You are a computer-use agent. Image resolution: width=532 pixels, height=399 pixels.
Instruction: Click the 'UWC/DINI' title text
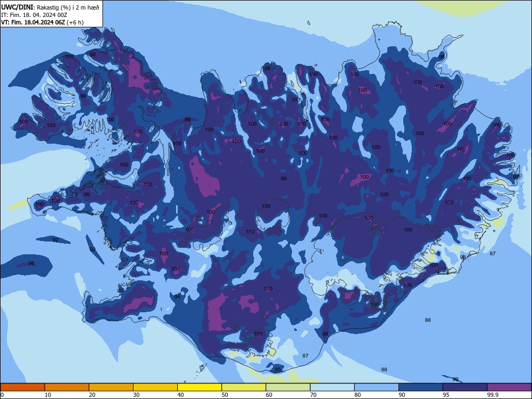tap(18, 7)
